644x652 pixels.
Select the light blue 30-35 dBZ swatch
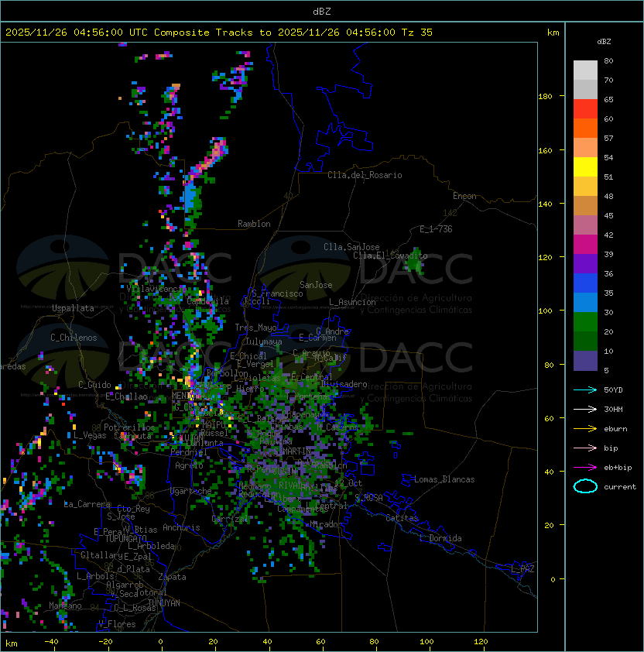585,302
